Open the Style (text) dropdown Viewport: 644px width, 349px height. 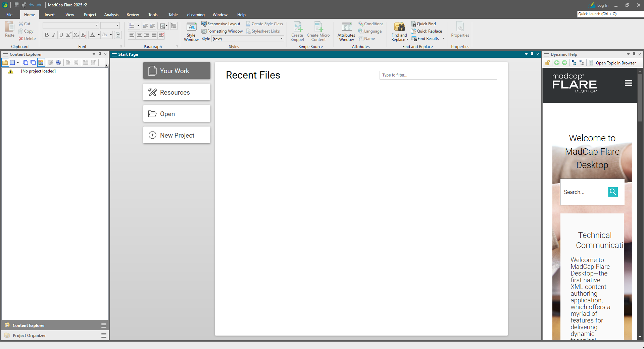coord(282,39)
